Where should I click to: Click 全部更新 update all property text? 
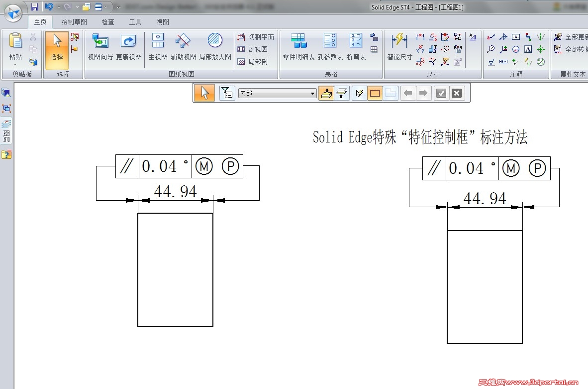click(x=571, y=37)
